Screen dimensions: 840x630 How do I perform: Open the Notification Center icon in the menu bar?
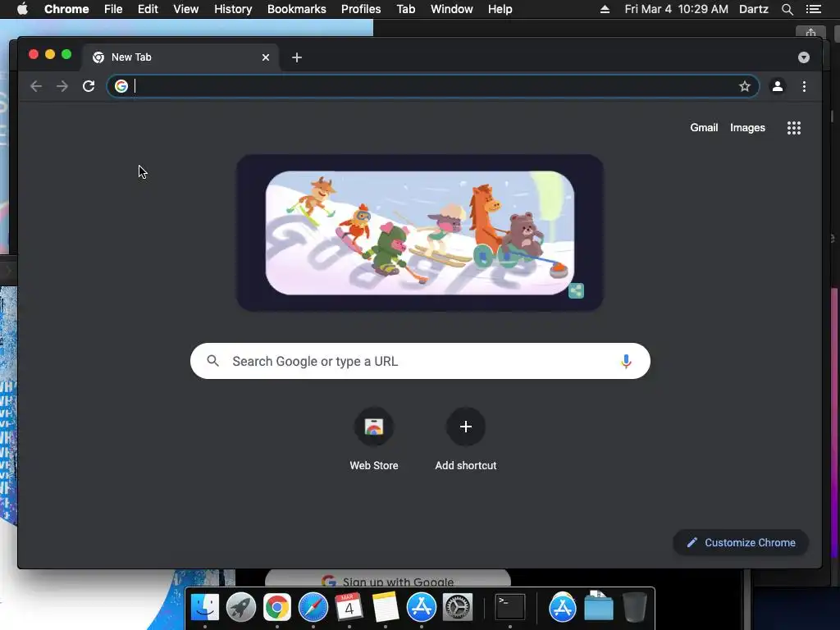(x=814, y=9)
